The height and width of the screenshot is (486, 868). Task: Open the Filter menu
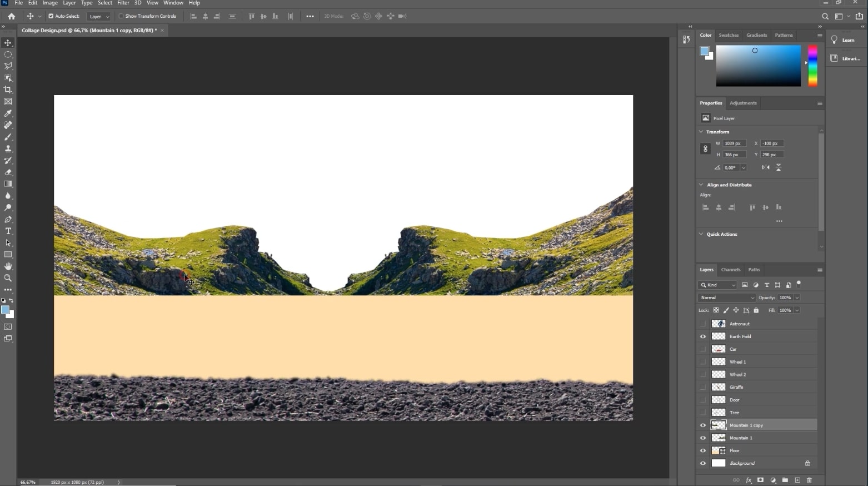pos(123,3)
